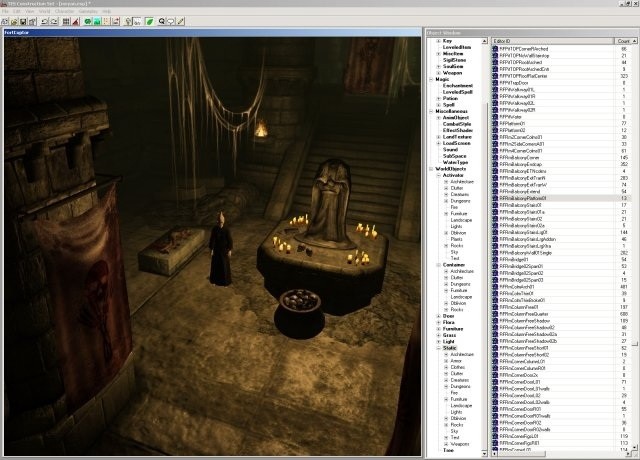The height and width of the screenshot is (460, 640).
Task: Collapse the WorldObjects tree category
Action: coord(431,166)
